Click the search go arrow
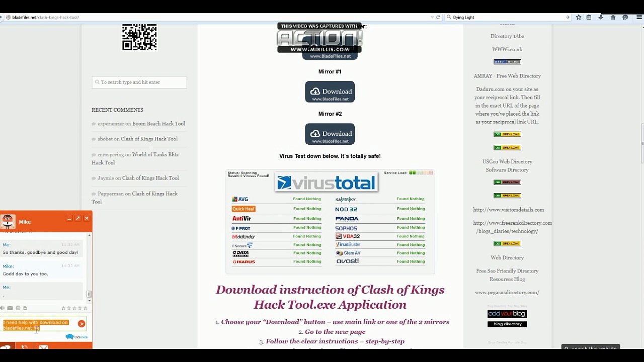The width and height of the screenshot is (644, 362). [568, 17]
